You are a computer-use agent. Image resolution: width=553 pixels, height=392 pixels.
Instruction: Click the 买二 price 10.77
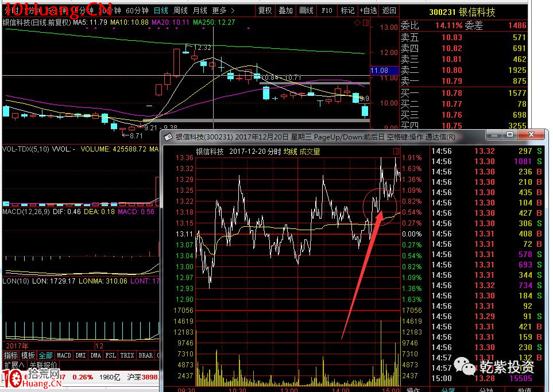coord(452,104)
